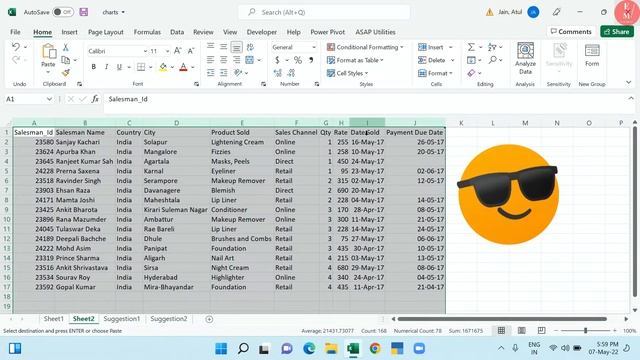Viewport: 640px width, 360px height.
Task: Toggle Bold formatting
Action: click(x=93, y=67)
